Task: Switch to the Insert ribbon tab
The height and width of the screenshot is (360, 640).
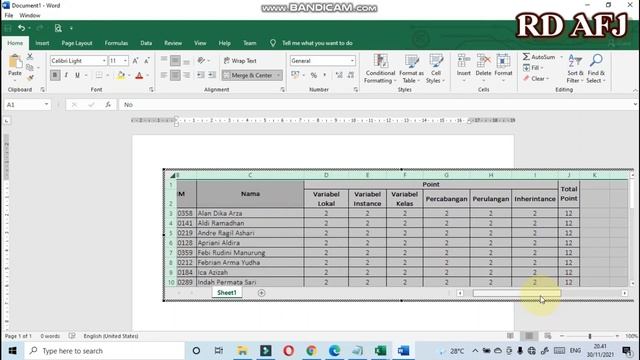Action: (42, 43)
